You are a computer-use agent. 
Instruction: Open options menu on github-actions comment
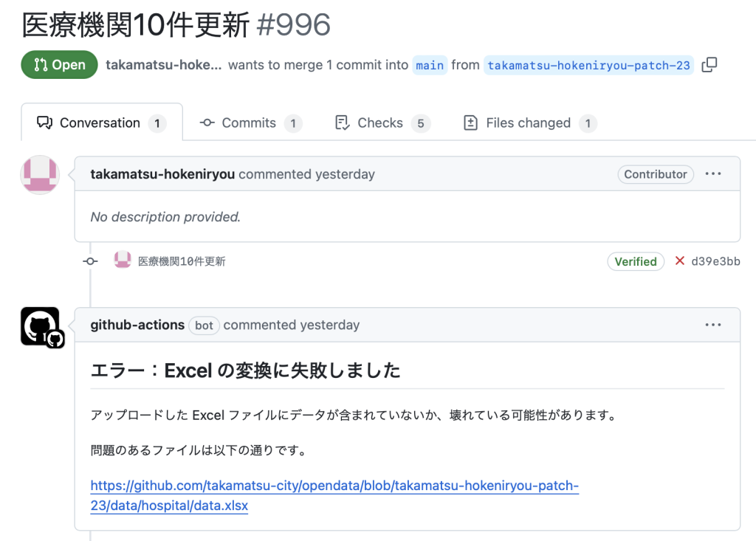pyautogui.click(x=713, y=325)
